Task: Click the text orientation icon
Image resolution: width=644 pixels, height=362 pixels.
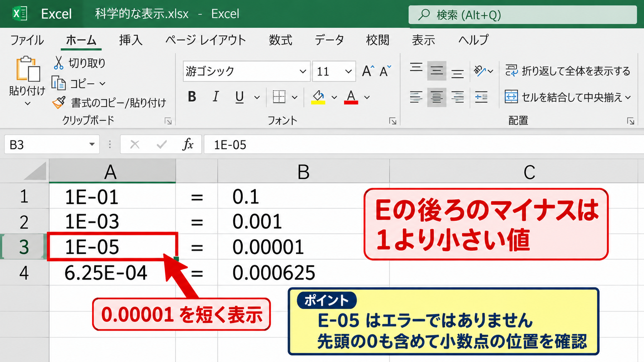Action: click(480, 71)
